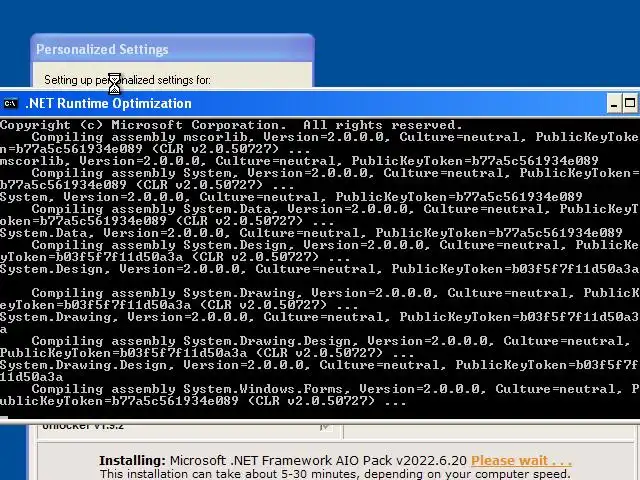Screen dimensions: 640x480
Task: Click the line starting 'System.Drawing, Version=2.0.0.0'
Action: click(x=319, y=317)
